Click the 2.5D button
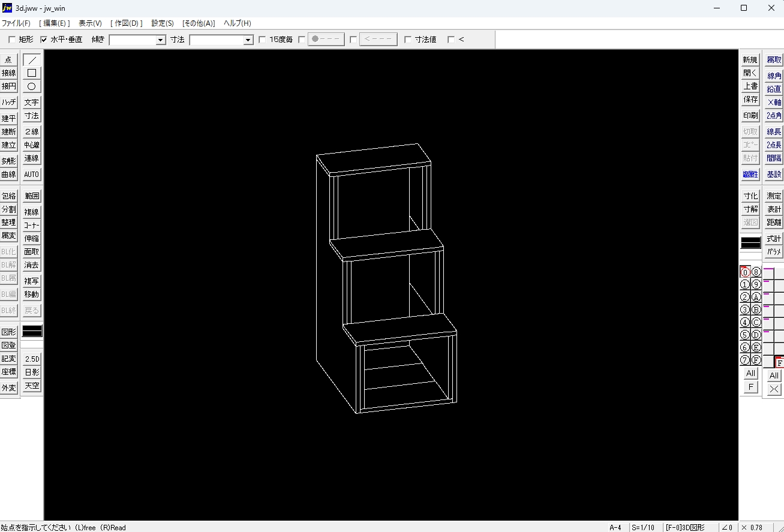The width and height of the screenshot is (784, 532). [x=32, y=359]
